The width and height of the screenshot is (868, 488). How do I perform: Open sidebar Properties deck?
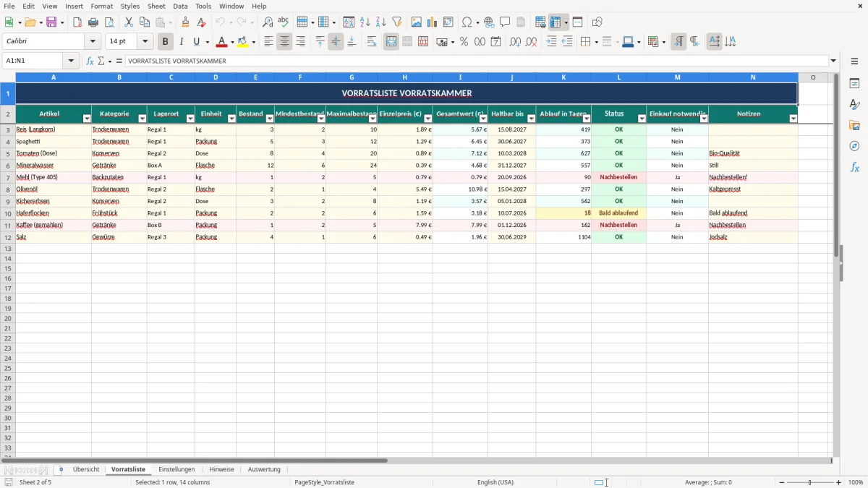[x=854, y=84]
